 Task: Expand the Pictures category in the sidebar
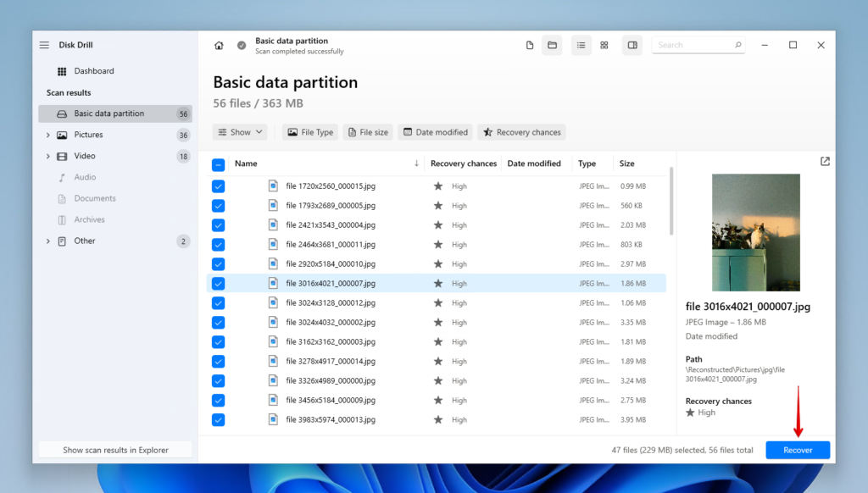[x=48, y=135]
